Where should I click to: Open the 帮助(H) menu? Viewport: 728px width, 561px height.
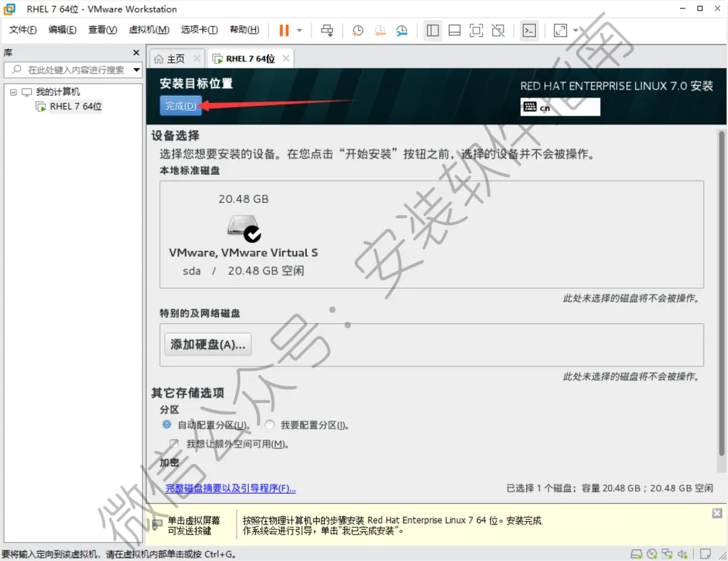tap(245, 30)
